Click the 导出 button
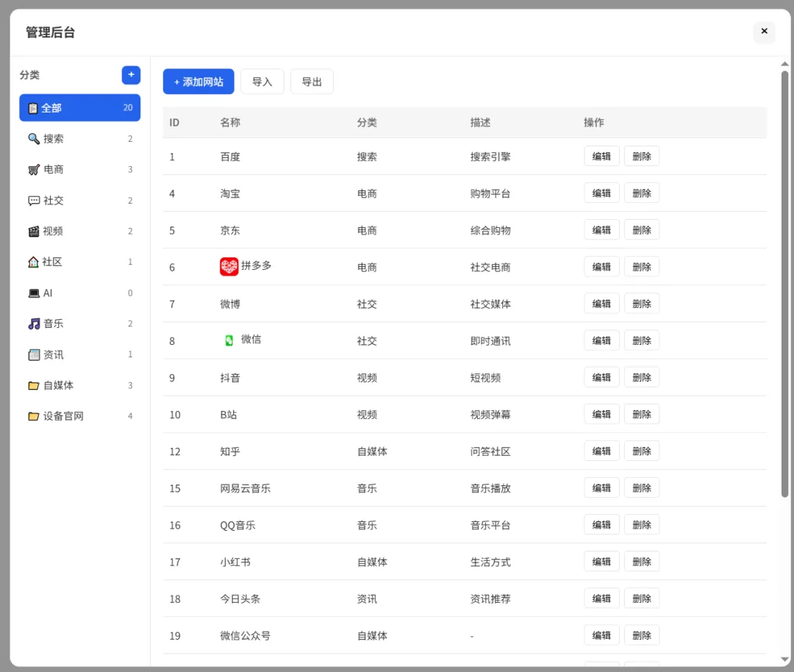Viewport: 794px width, 672px height. tap(312, 82)
